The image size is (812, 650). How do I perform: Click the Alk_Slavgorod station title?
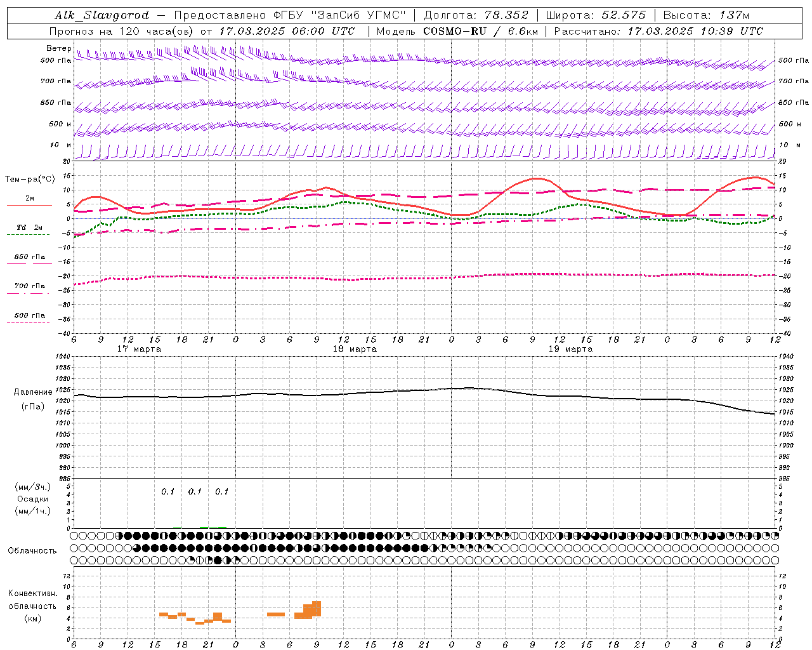click(102, 15)
